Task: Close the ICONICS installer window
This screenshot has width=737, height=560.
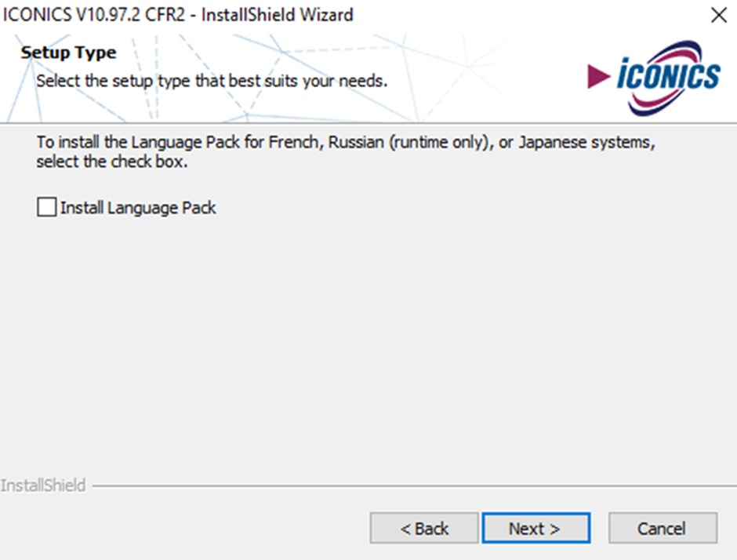Action: (x=719, y=15)
